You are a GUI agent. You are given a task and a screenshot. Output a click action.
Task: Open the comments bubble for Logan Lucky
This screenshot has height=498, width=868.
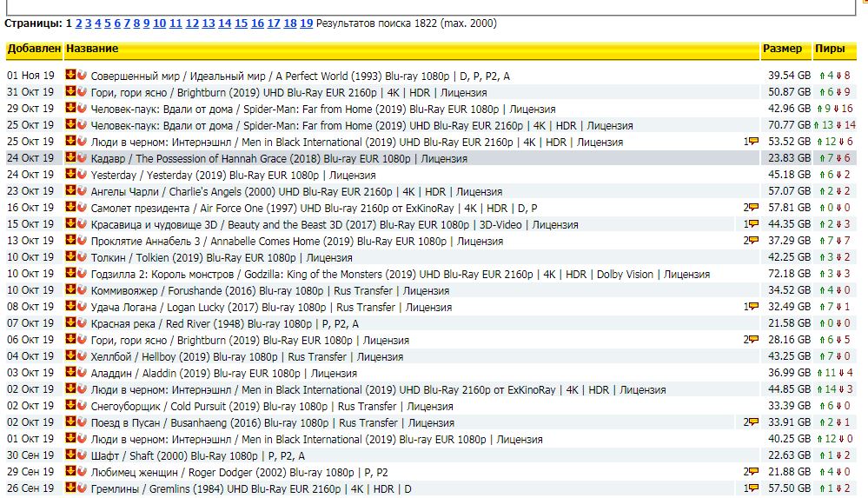752,307
